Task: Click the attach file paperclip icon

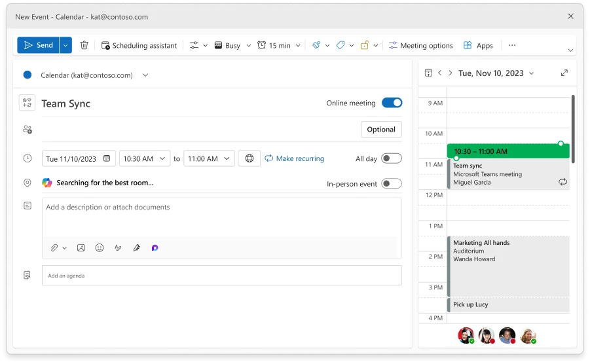Action: click(56, 248)
